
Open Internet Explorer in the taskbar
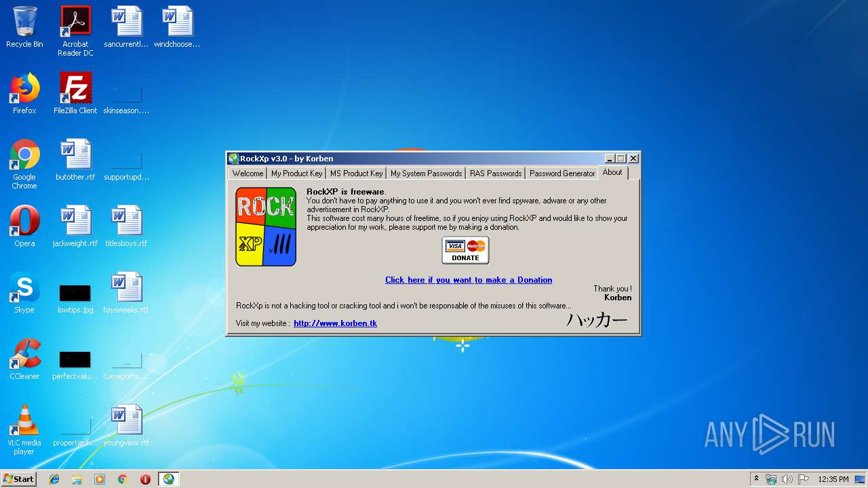tap(54, 479)
